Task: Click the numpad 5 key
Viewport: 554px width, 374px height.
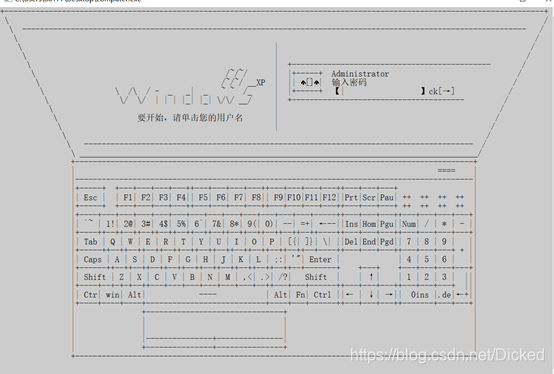Action: point(426,259)
